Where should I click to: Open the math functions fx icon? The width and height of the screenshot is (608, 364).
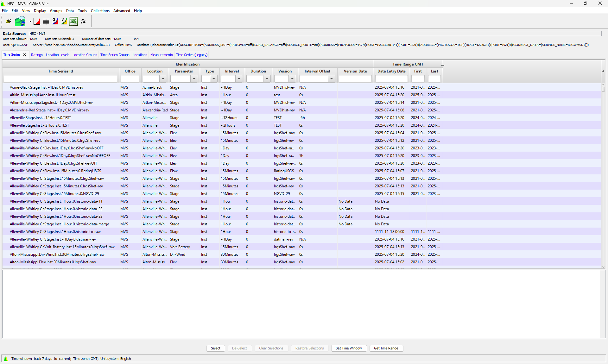(x=83, y=22)
